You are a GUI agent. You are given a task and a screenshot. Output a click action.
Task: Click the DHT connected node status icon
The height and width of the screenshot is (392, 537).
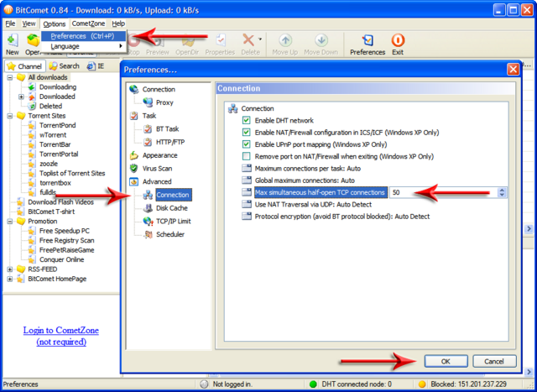click(313, 384)
